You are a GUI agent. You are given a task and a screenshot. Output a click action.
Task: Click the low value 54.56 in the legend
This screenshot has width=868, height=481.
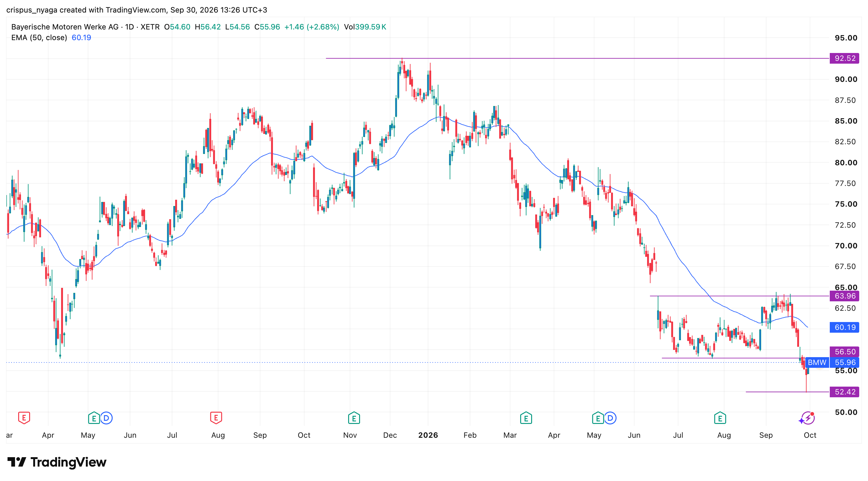[240, 27]
